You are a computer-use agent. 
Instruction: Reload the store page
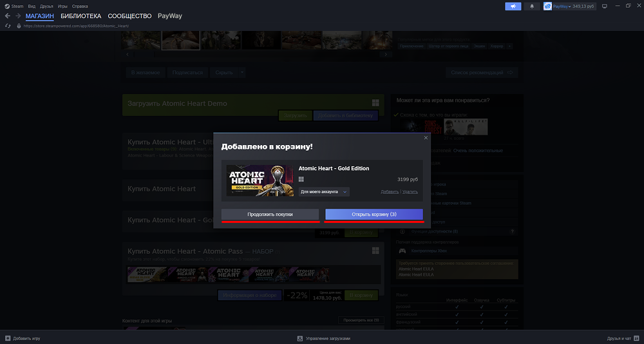pos(7,26)
